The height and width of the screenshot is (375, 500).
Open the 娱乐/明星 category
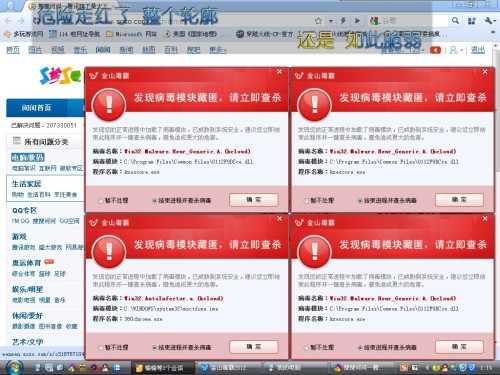coord(27,289)
